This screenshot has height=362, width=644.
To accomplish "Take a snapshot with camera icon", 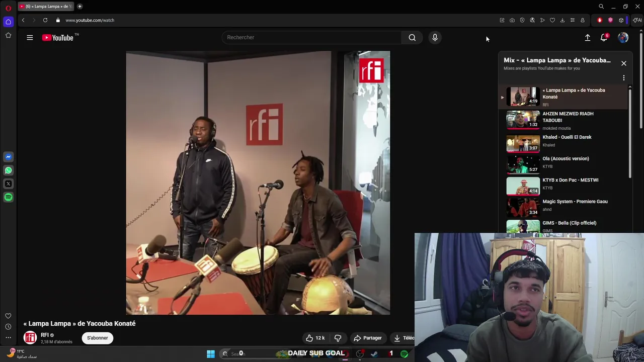I will click(x=512, y=20).
